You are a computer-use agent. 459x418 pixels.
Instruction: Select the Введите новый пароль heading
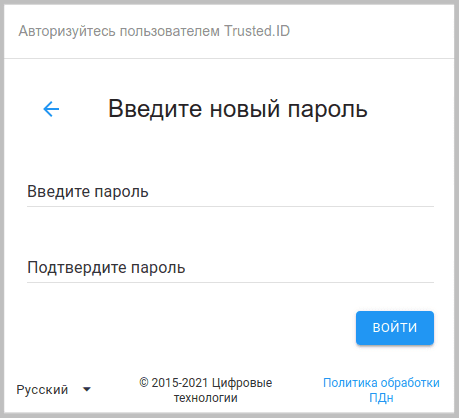(x=238, y=109)
